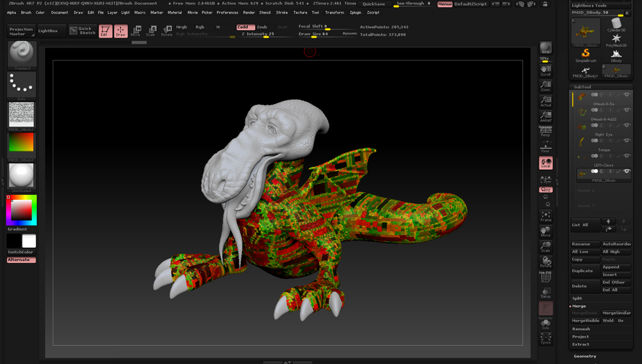Open the Transform menu
This screenshot has width=642, height=364.
[x=335, y=13]
